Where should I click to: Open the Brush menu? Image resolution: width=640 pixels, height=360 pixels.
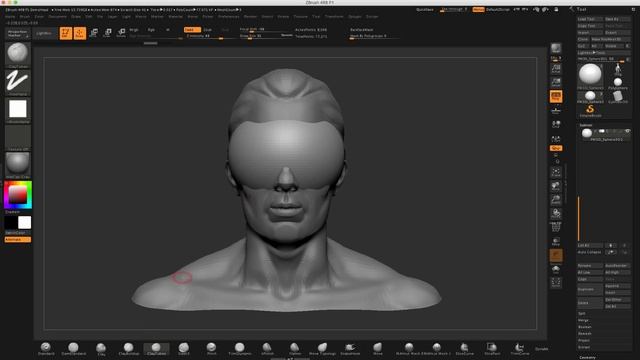(x=24, y=17)
